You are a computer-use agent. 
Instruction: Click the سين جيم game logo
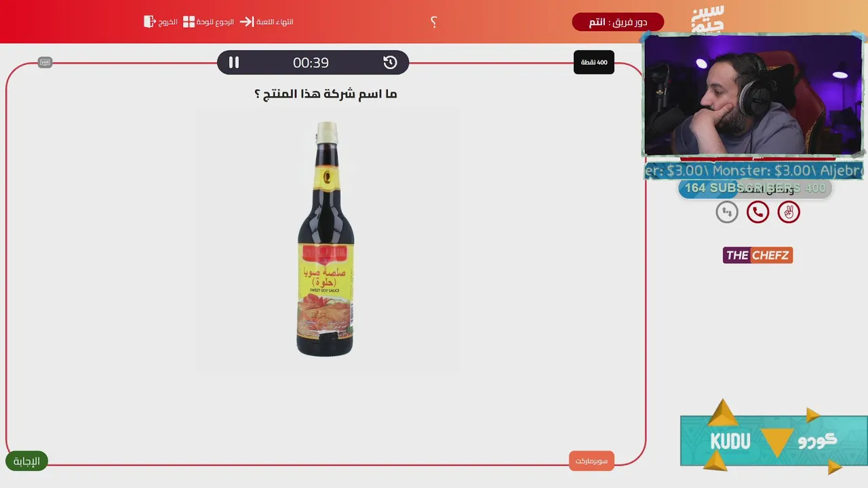(x=707, y=19)
